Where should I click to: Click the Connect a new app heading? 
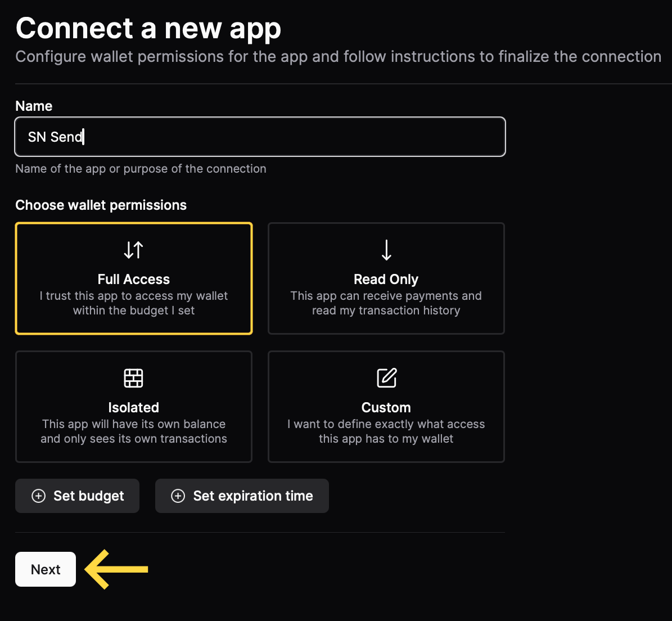[148, 28]
